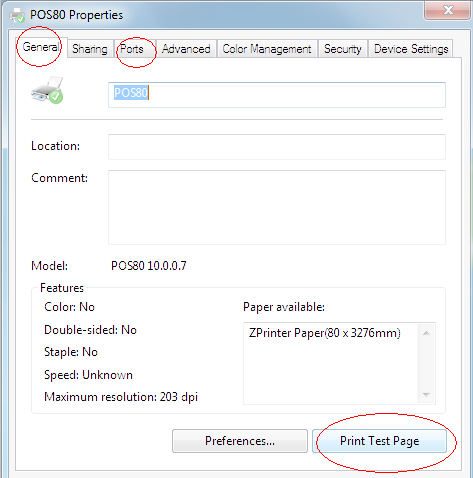Open printer Preferences dialog
473x478 pixels.
point(240,441)
